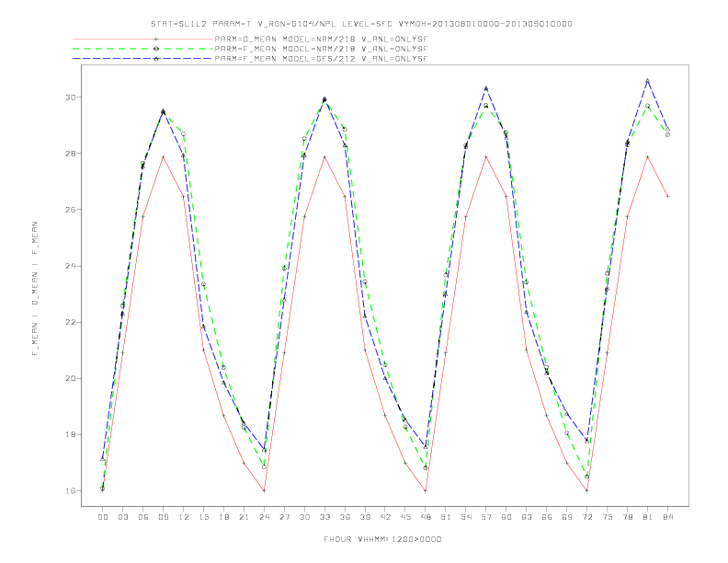Viewport: 728px width, 563px height.
Task: Click the blue GFS triangle marker at hour 00
Action: coord(103,459)
